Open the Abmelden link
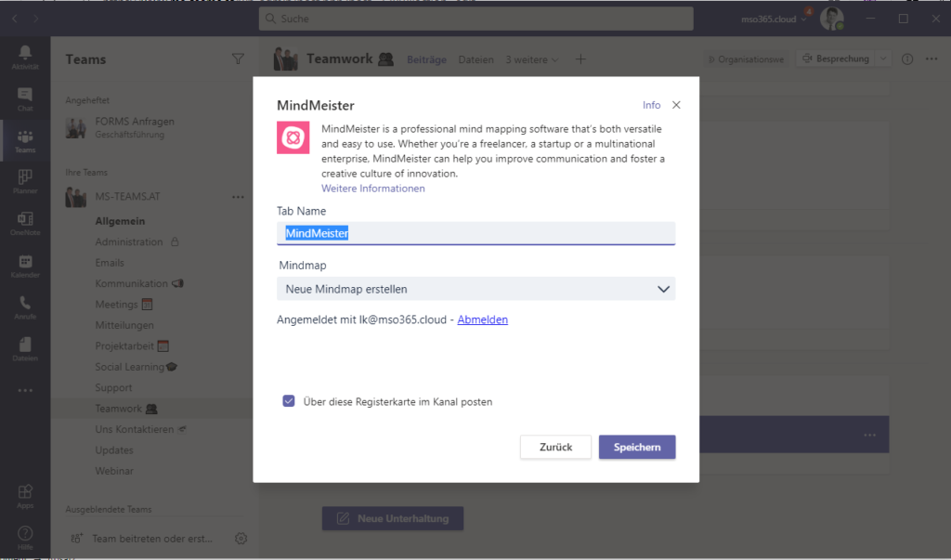This screenshot has height=560, width=951. [x=483, y=319]
